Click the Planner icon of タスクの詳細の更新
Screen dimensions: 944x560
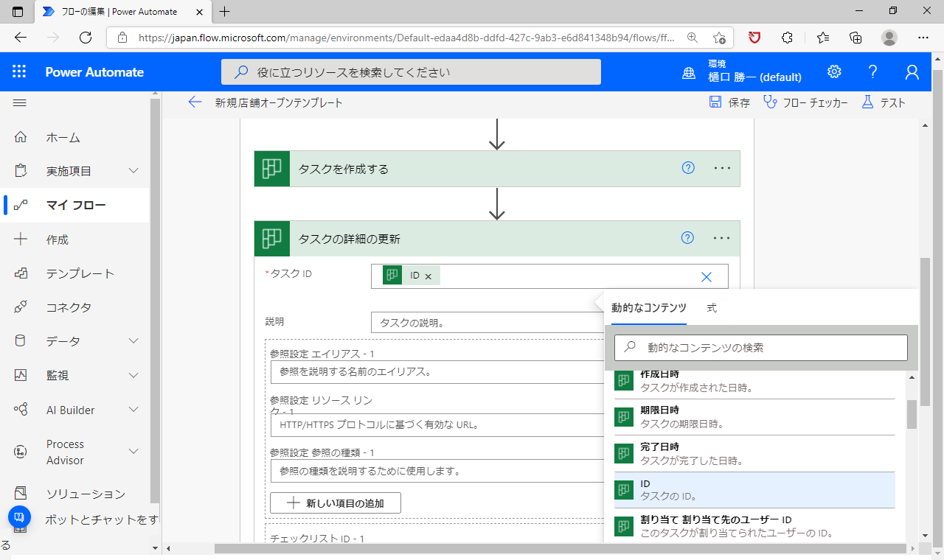click(272, 238)
